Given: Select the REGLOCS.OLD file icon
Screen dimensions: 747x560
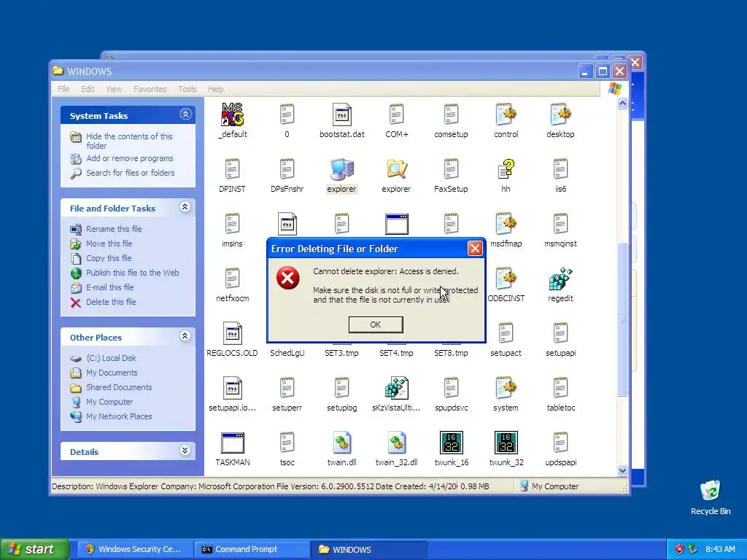Looking at the screenshot, I should point(233,334).
